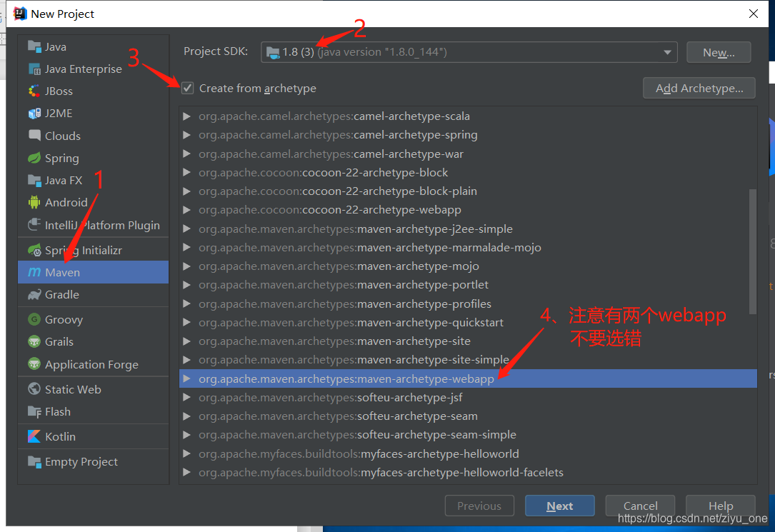Image resolution: width=775 pixels, height=532 pixels.
Task: Click the Groovy G icon
Action: (x=34, y=319)
